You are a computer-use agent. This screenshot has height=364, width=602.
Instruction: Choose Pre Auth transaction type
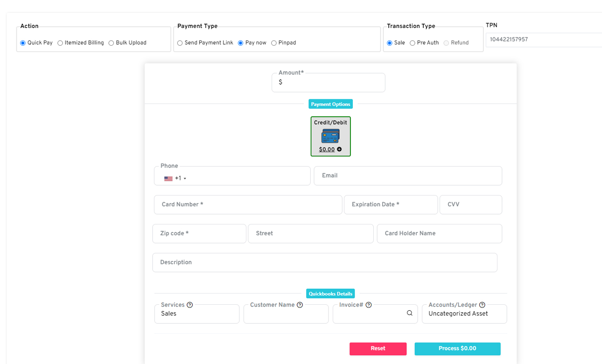(413, 43)
